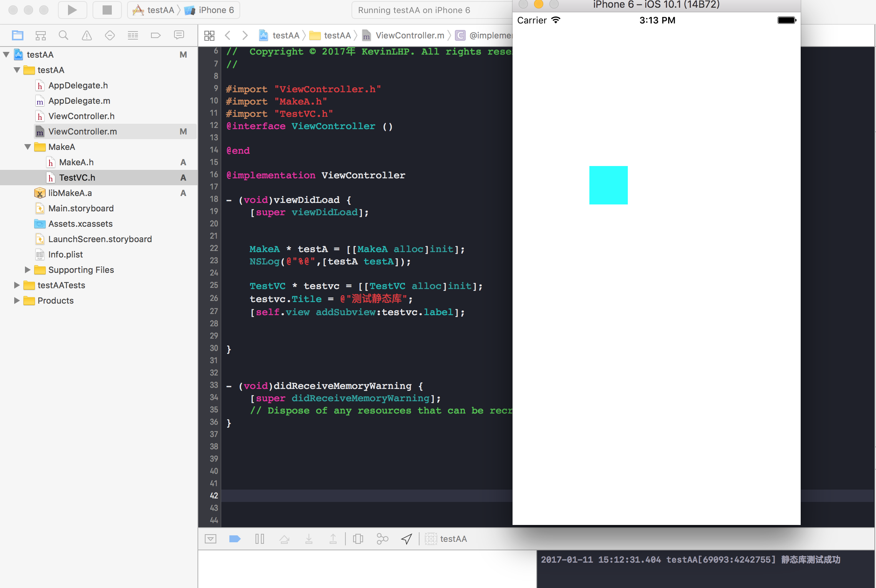
Task: Click @implementation symbol in jump bar
Action: [484, 35]
